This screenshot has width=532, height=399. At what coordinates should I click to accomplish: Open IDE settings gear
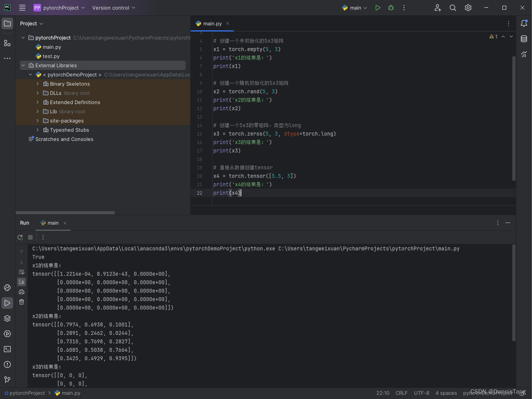click(x=468, y=8)
